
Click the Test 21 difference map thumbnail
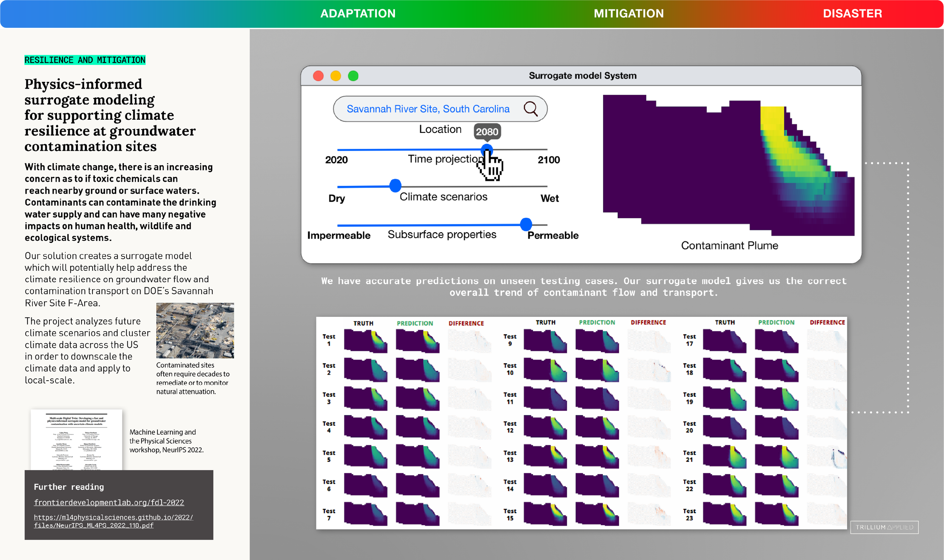[827, 457]
